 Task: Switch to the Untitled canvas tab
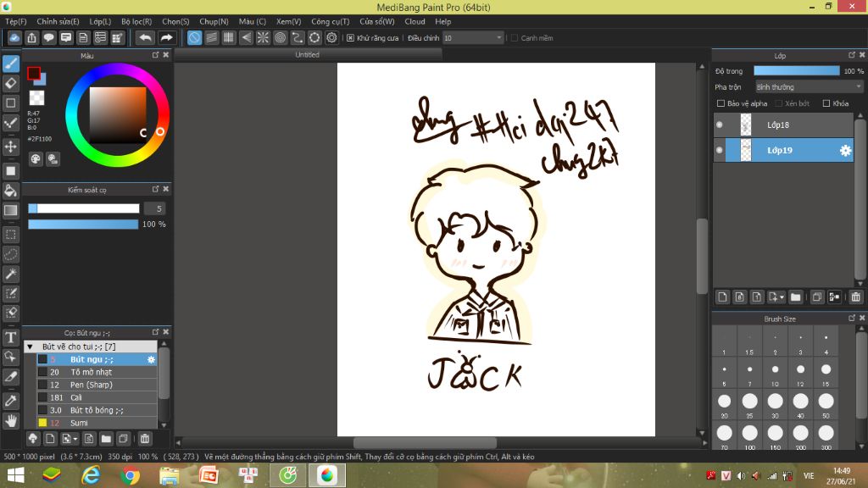(x=307, y=55)
